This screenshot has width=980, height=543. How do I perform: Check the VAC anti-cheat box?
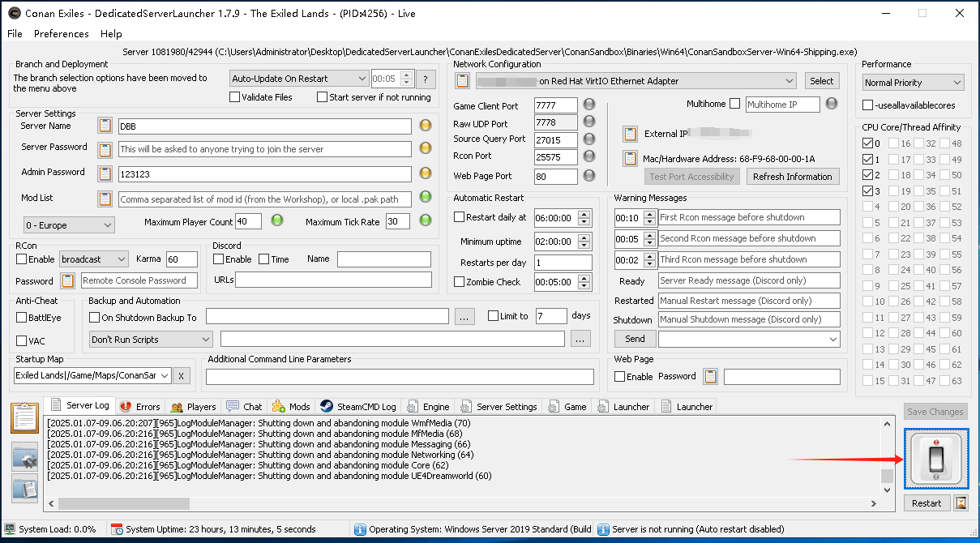(22, 340)
